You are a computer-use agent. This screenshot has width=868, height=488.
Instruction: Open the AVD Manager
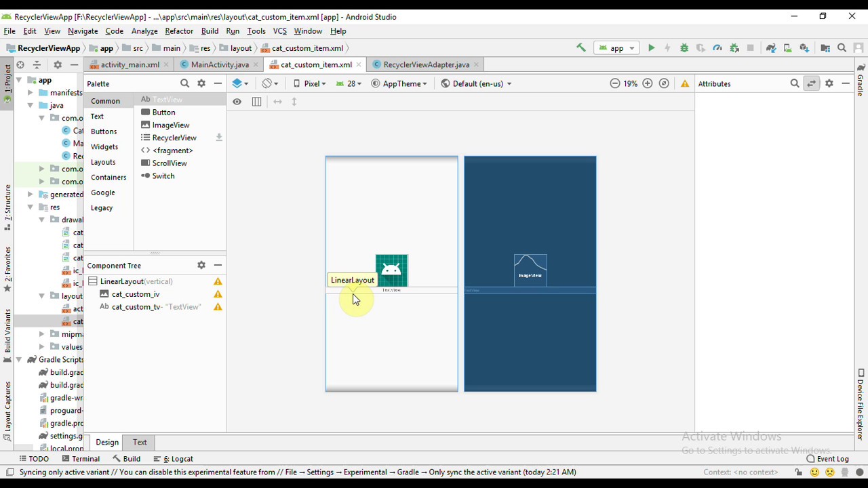pyautogui.click(x=787, y=47)
